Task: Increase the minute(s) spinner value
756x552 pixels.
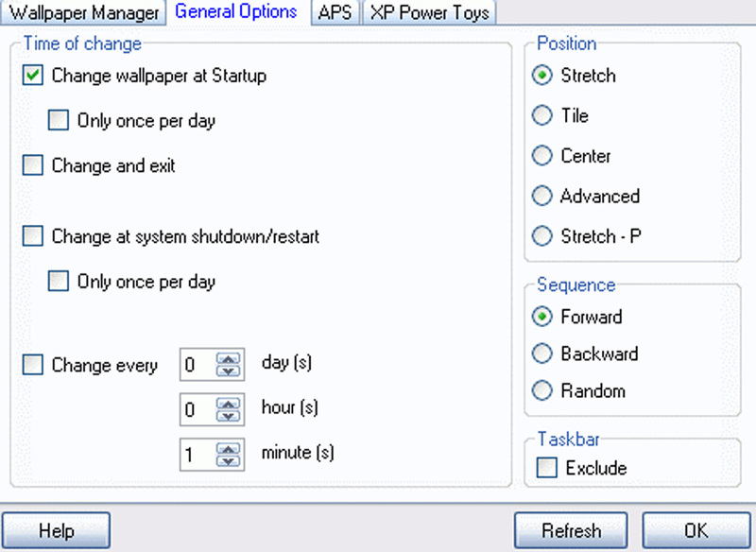Action: [228, 449]
